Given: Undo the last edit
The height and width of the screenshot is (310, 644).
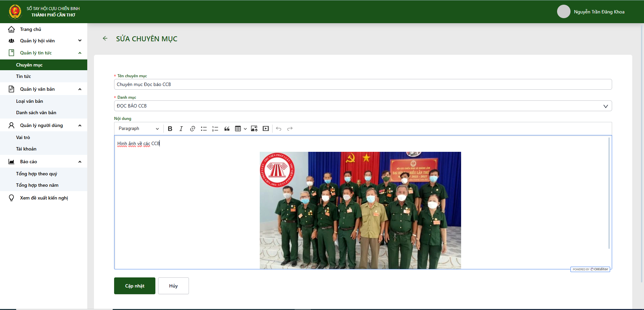Looking at the screenshot, I should tap(279, 129).
